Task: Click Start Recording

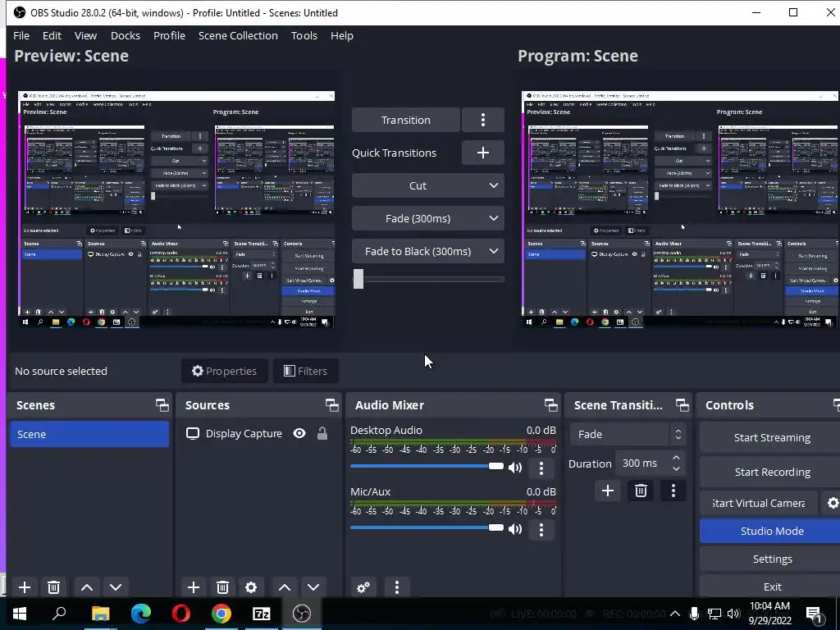Action: (772, 472)
